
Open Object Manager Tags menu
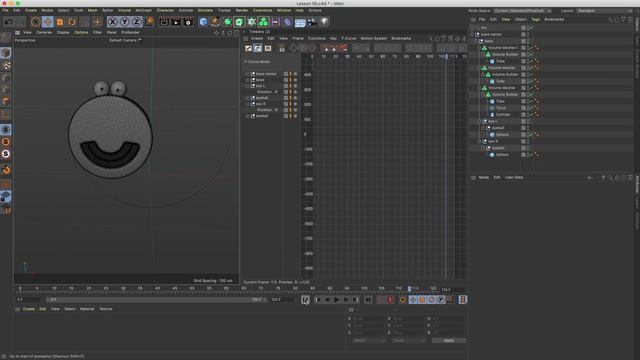(536, 20)
